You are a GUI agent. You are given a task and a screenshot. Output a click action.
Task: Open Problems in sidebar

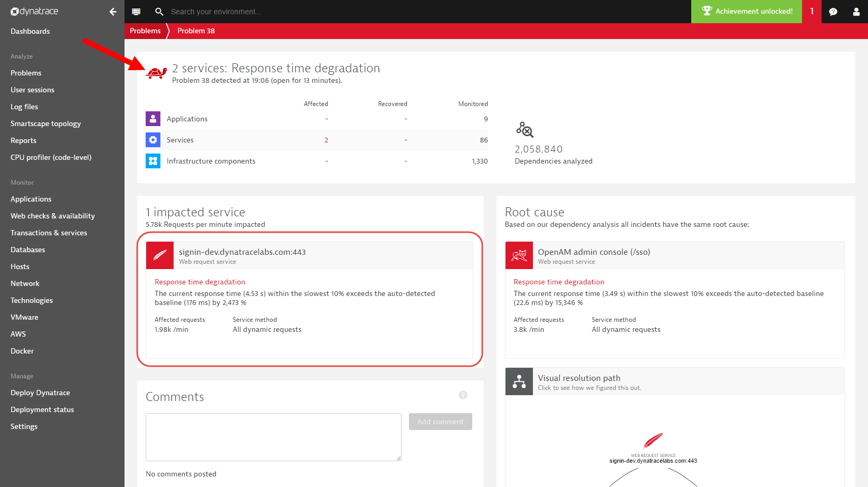click(26, 73)
